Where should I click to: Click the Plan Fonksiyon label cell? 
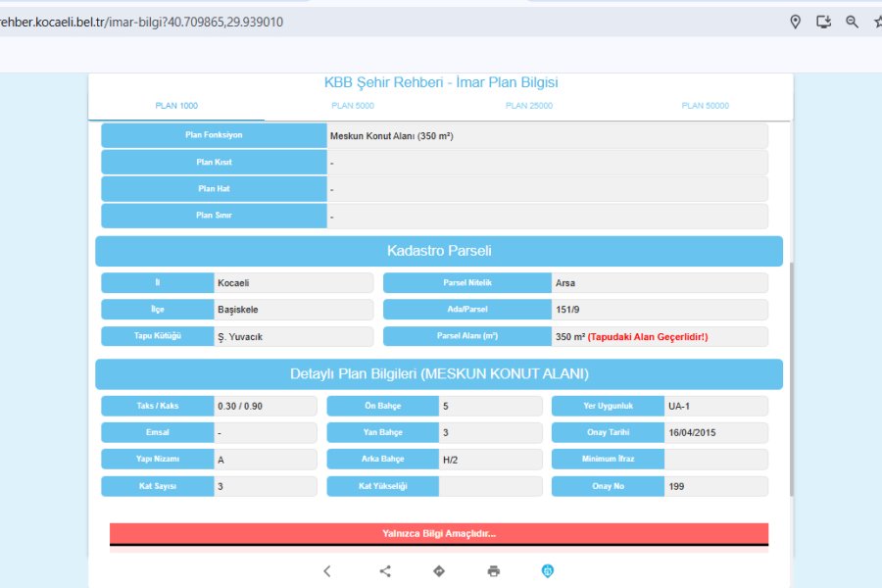[x=214, y=135]
